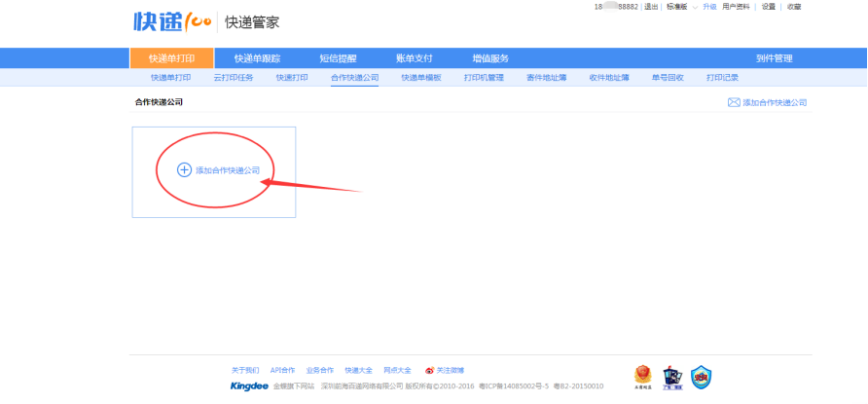Click the red police emblem badge
The width and height of the screenshot is (868, 404).
(642, 377)
